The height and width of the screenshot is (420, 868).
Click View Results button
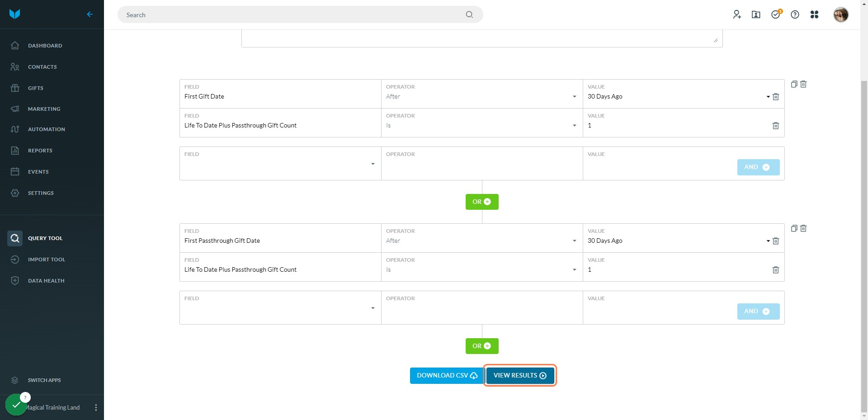(x=519, y=375)
